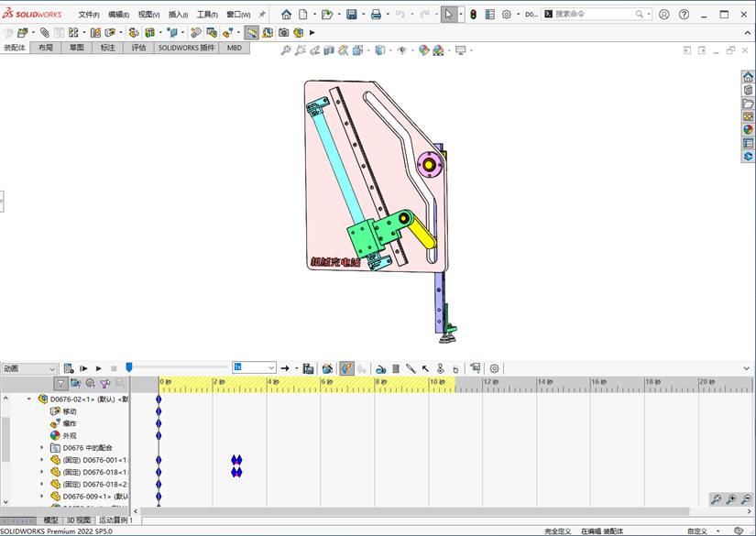Image resolution: width=756 pixels, height=536 pixels.
Task: Play the animation from start
Action: pos(83,368)
